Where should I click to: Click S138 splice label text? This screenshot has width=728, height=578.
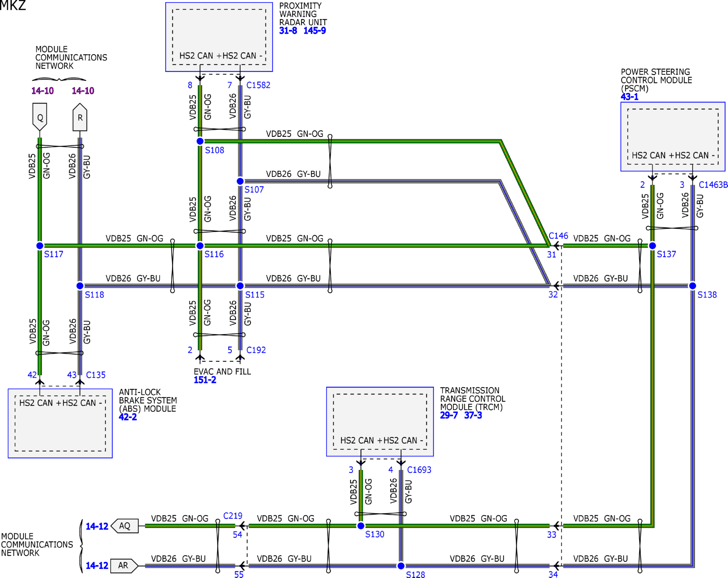[x=707, y=295]
